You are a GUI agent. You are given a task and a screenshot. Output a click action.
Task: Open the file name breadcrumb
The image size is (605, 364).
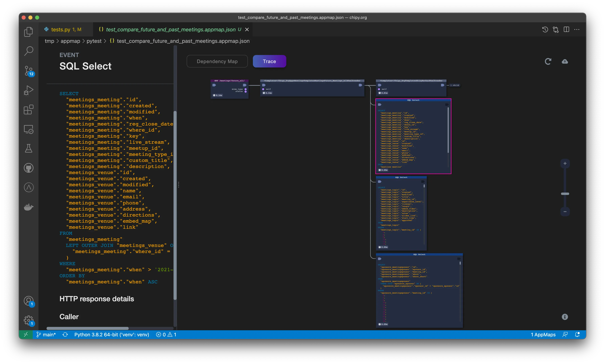tap(183, 41)
